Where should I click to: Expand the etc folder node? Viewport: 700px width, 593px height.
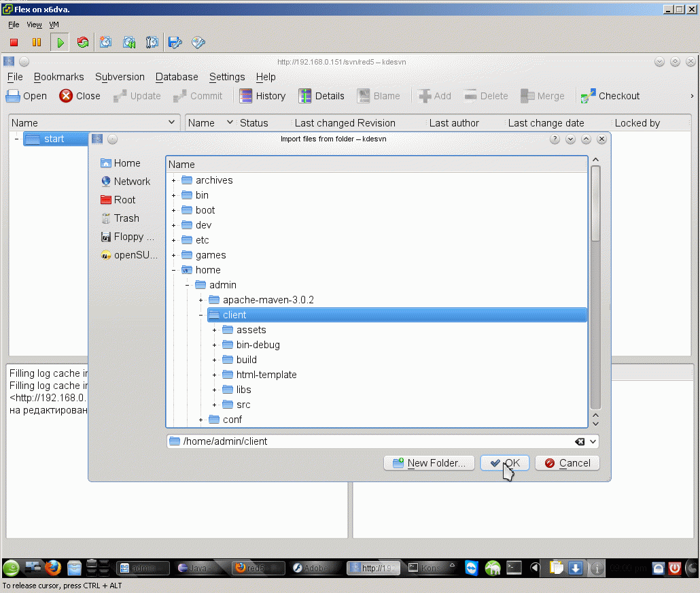pyautogui.click(x=174, y=241)
